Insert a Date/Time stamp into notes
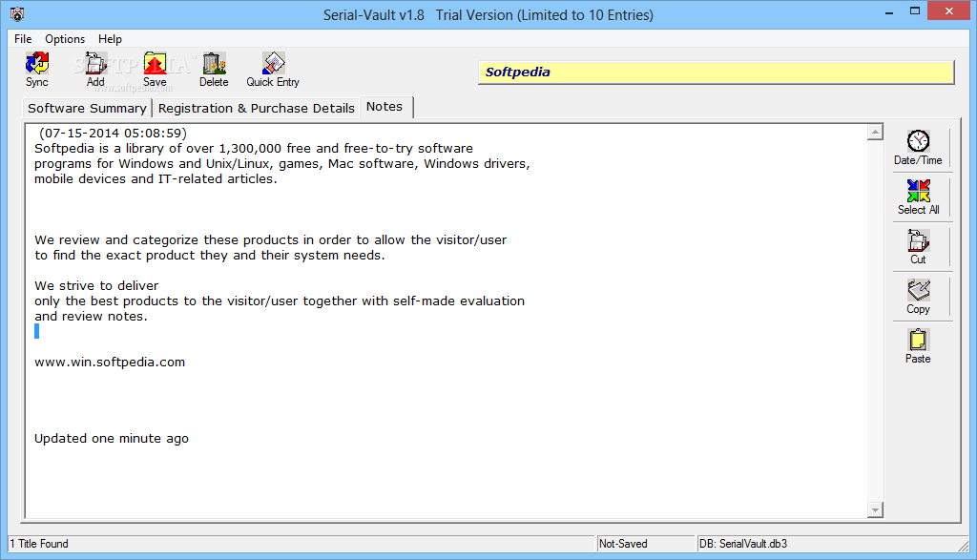This screenshot has height=560, width=977. (918, 148)
